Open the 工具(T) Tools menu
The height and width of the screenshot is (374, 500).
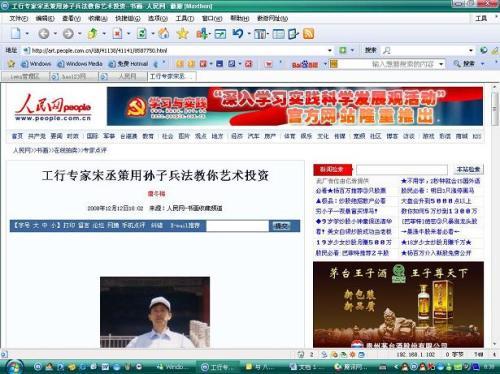click(185, 18)
